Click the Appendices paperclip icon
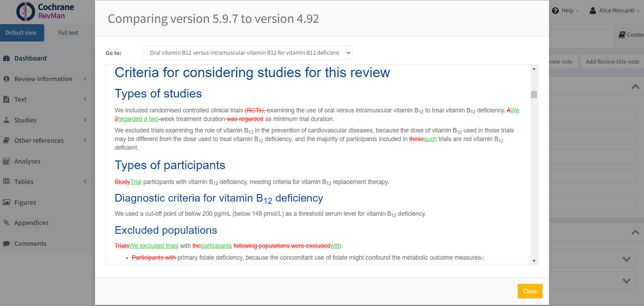 6,223
